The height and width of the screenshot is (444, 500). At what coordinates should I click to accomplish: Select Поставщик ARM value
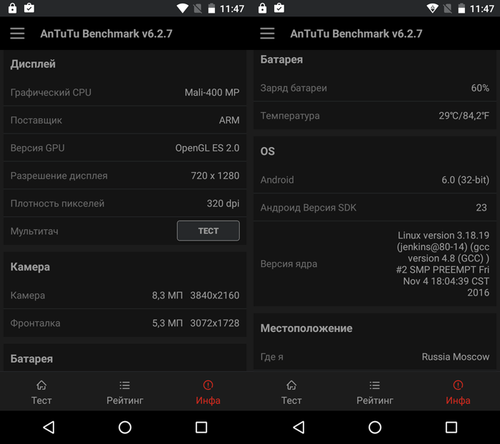tap(229, 120)
